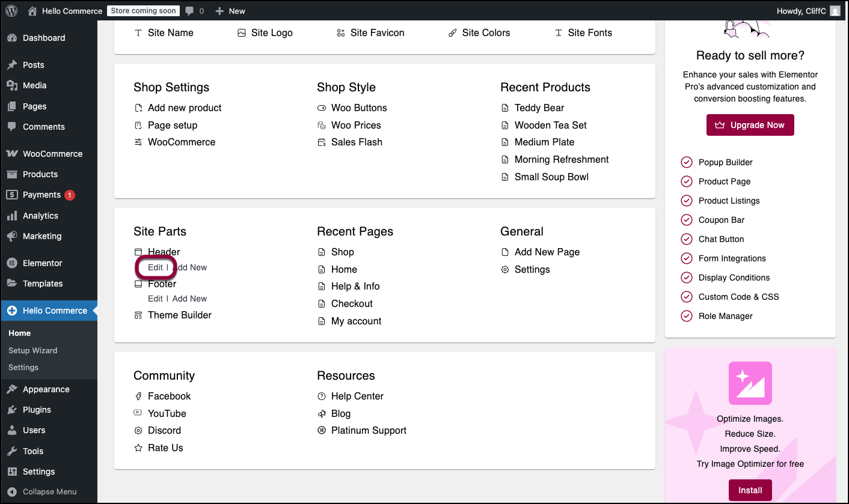Click Edit under Header
The width and height of the screenshot is (849, 504).
[155, 267]
